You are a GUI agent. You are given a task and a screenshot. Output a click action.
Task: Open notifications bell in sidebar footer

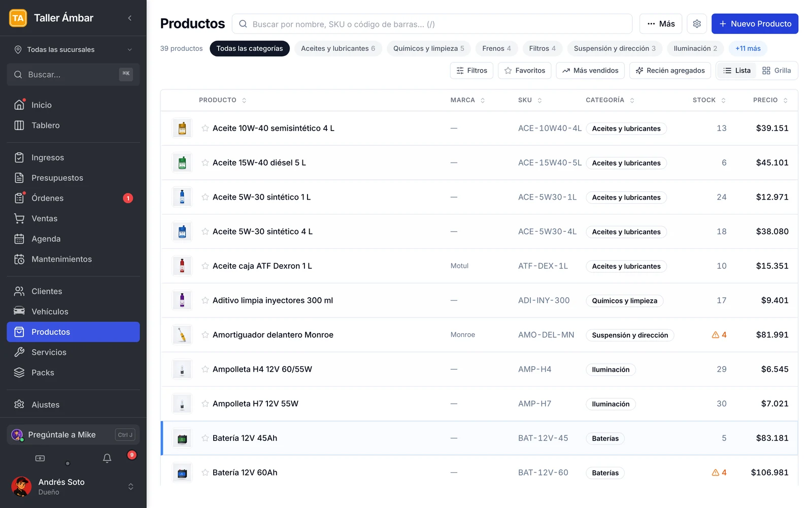click(107, 458)
